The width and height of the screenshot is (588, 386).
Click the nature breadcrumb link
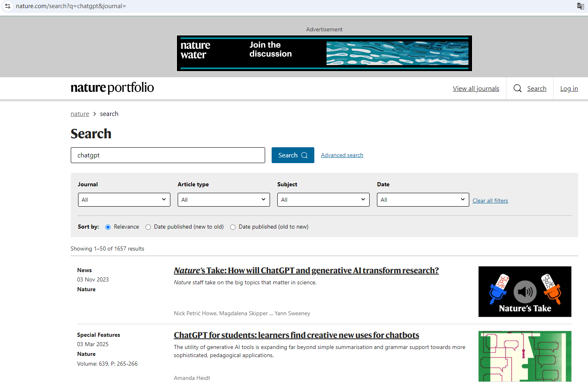(80, 114)
